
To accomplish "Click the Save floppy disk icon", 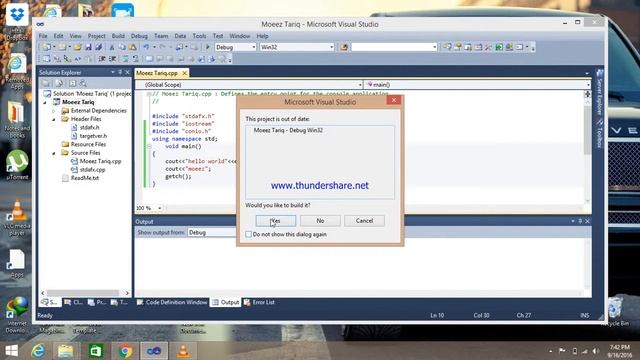I will [x=88, y=47].
